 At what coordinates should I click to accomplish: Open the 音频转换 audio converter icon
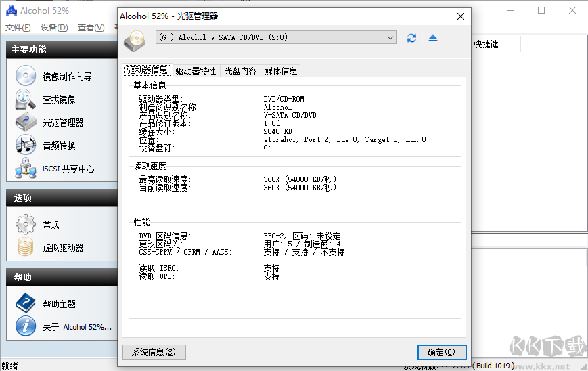point(25,146)
